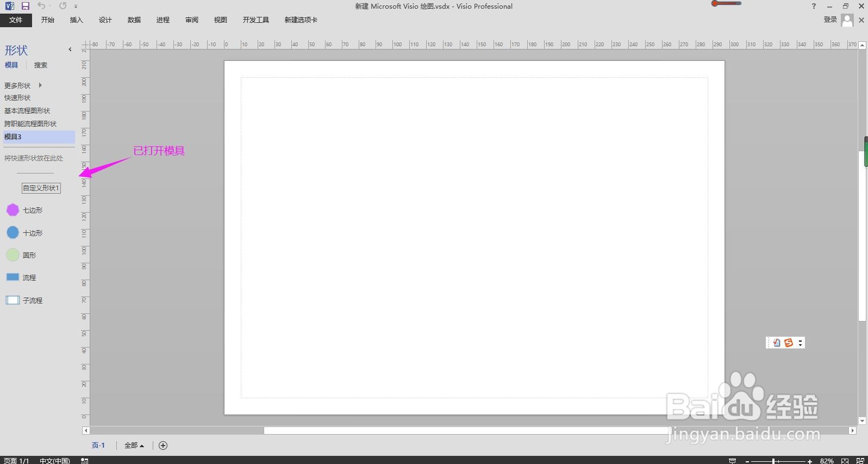Switch to the 插入 ribbon tab

77,20
